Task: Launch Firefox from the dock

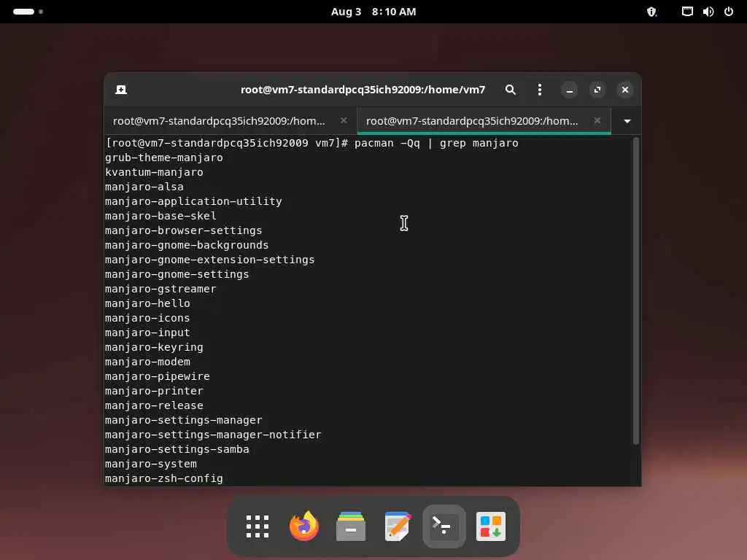Action: click(x=304, y=526)
